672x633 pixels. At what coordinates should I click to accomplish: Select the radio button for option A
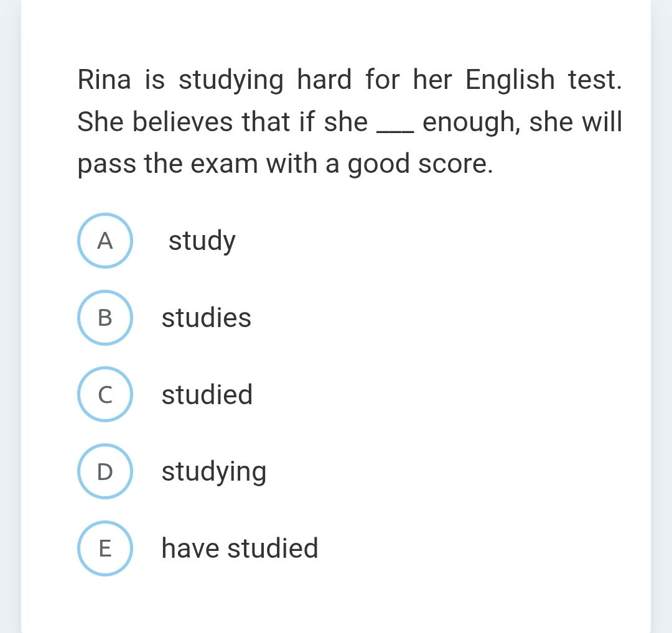[105, 241]
